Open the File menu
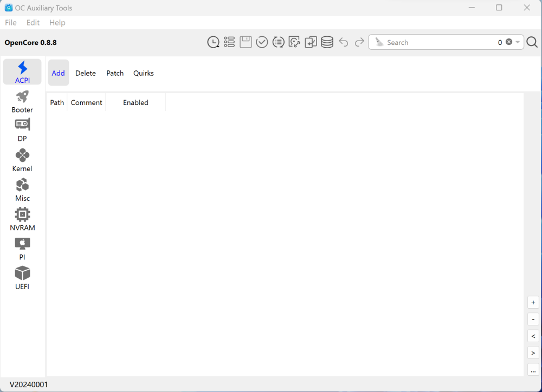Screen dimensions: 542x392 [x=11, y=22]
